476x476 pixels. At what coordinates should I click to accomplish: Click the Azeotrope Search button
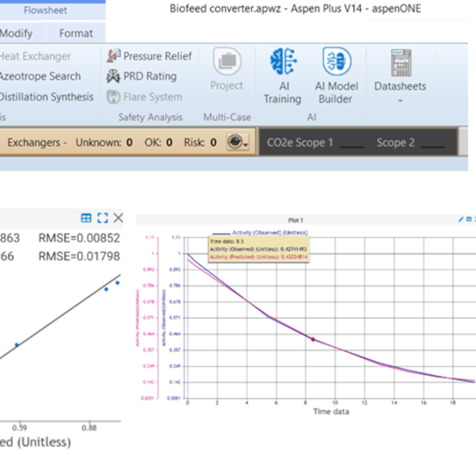pos(41,76)
